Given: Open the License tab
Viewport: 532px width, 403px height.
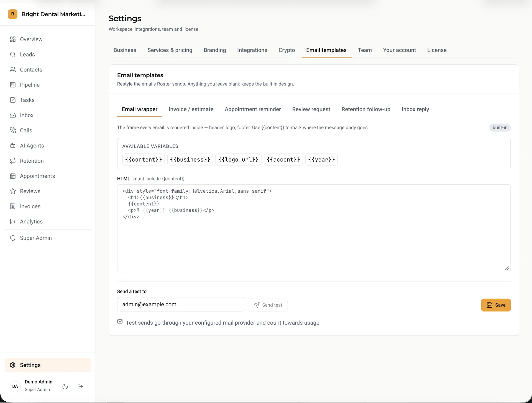Looking at the screenshot, I should click(437, 50).
